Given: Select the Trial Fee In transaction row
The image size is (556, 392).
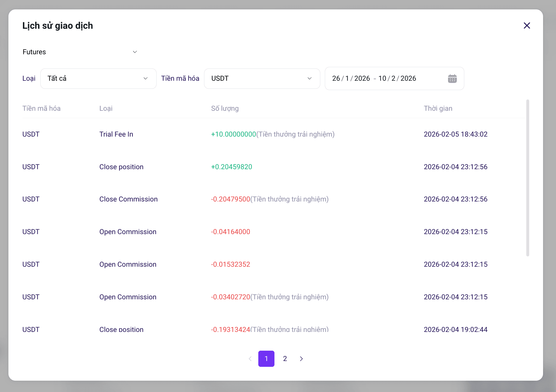Looking at the screenshot, I should click(273, 134).
